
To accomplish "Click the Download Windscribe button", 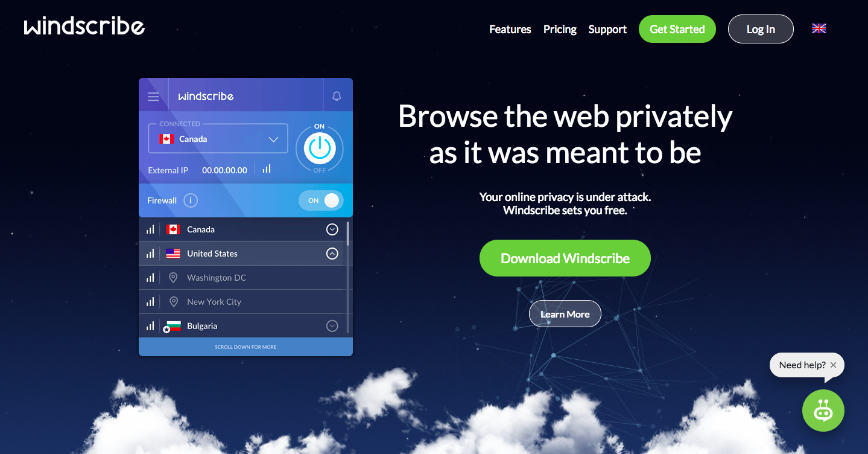I will click(x=565, y=258).
